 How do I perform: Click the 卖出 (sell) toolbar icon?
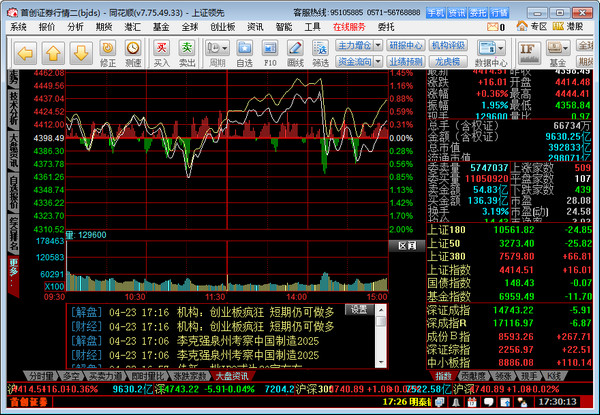[x=187, y=52]
